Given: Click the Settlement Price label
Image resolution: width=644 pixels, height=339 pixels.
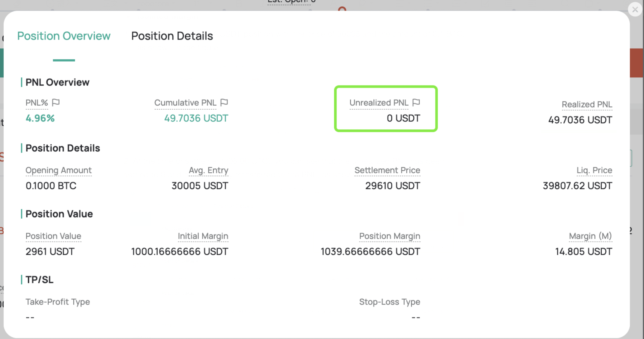Looking at the screenshot, I should pos(387,170).
